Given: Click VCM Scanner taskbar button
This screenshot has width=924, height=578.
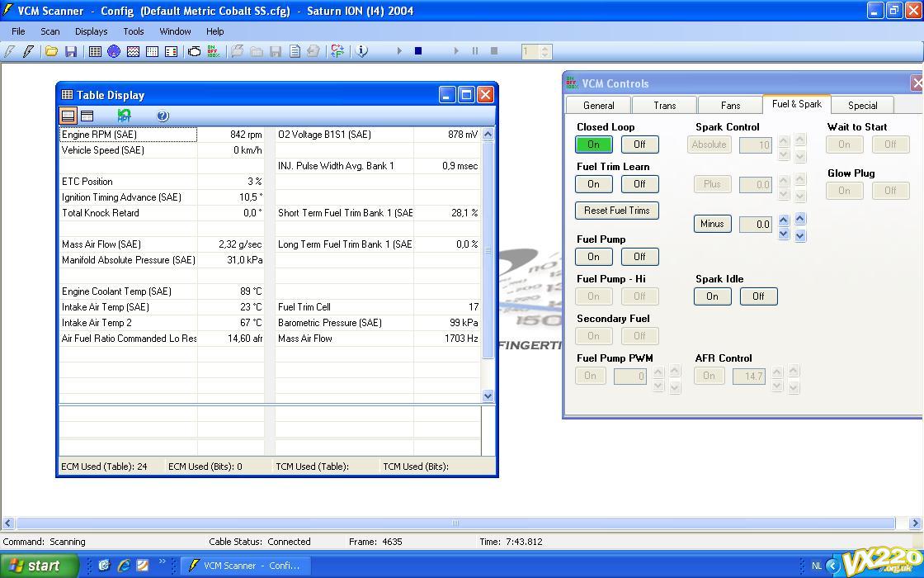Looking at the screenshot, I should [244, 566].
